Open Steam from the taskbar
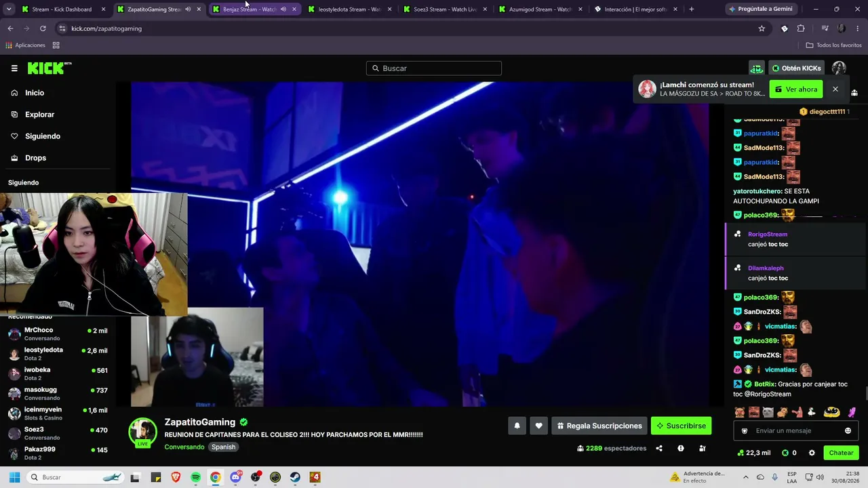This screenshot has height=488, width=868. click(295, 477)
